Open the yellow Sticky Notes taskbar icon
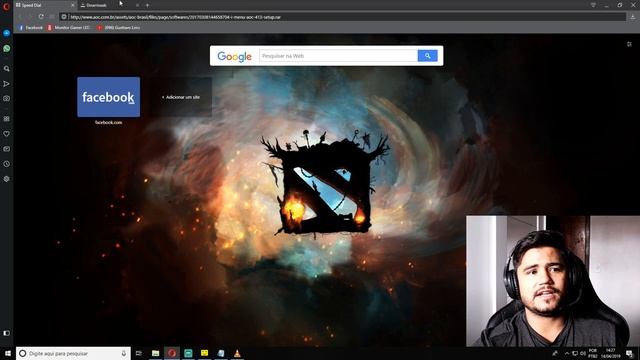Viewport: 640px width, 360px height. point(204,353)
